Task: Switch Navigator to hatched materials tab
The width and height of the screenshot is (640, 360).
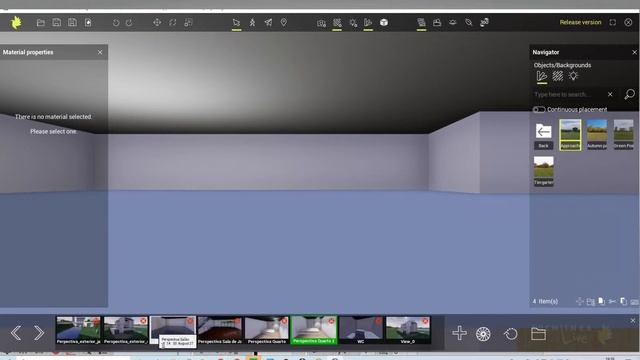Action: (x=558, y=76)
